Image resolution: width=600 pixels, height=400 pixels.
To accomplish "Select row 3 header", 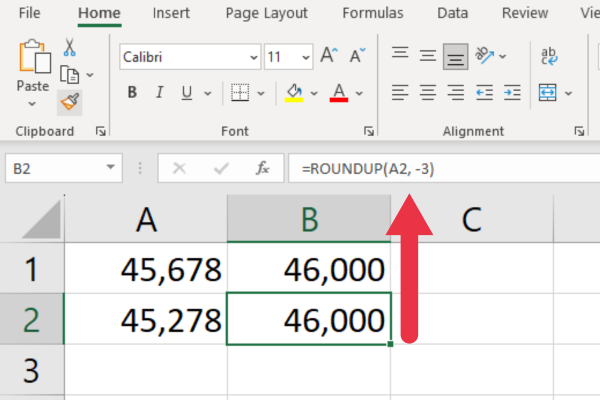I will 32,370.
